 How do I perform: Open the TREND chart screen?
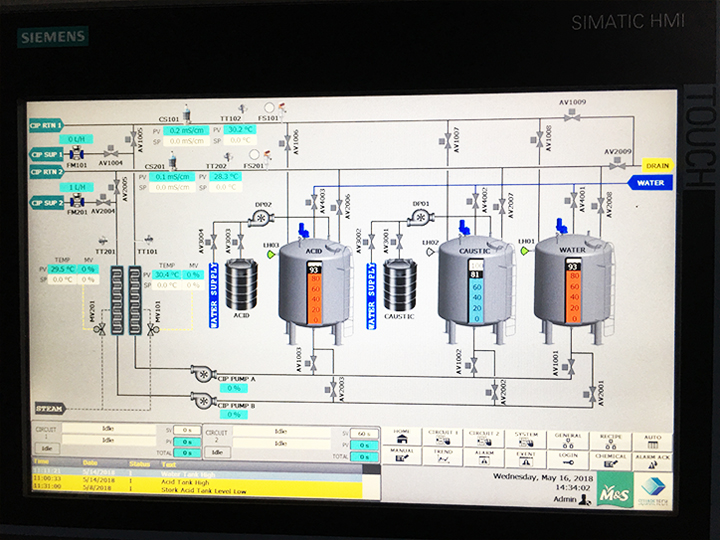[x=442, y=456]
